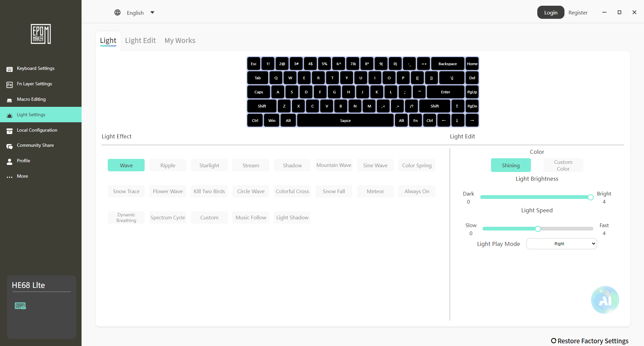Select the Colorful Cross light effect
The height and width of the screenshot is (346, 644).
(292, 191)
